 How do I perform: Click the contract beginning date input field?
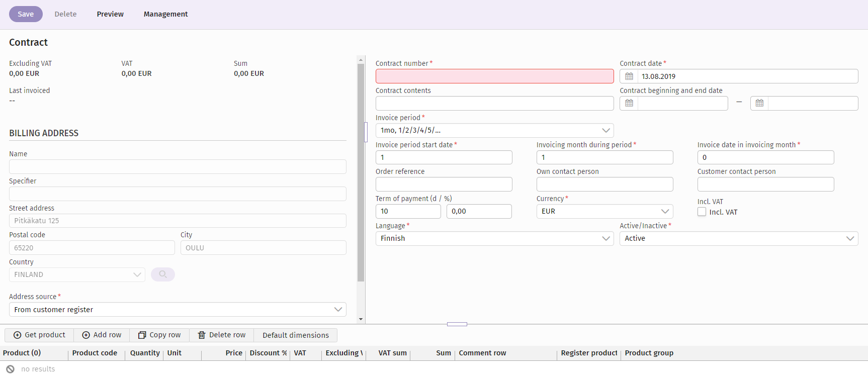(682, 104)
